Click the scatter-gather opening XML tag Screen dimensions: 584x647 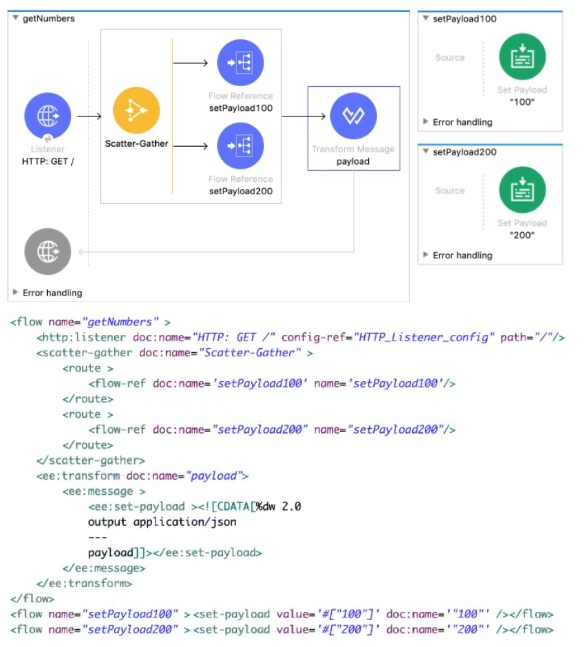tap(175, 353)
